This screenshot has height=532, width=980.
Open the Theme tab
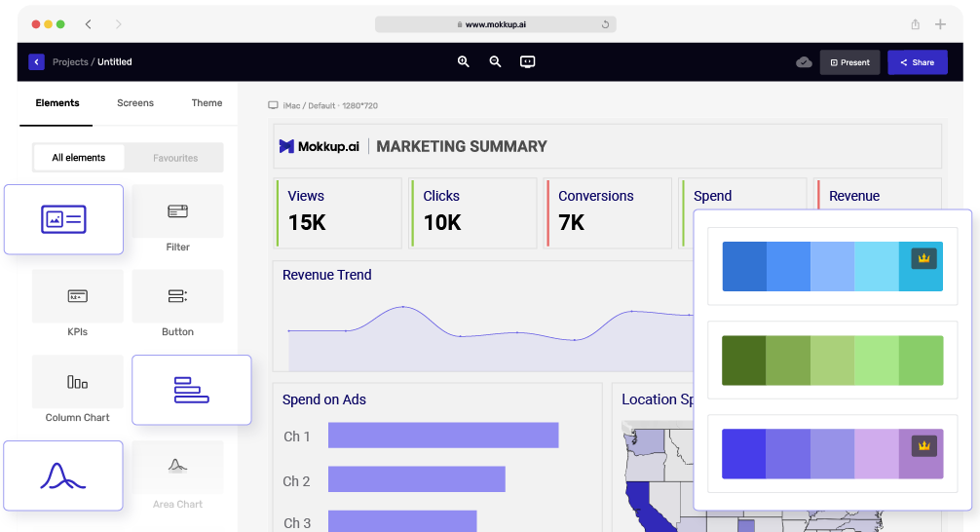pos(207,103)
